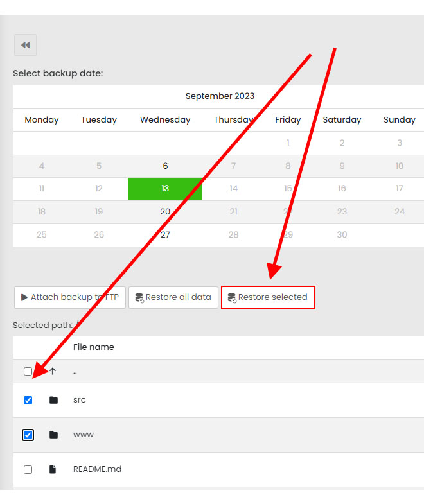
Task: Click the www folder icon
Action: (x=53, y=435)
